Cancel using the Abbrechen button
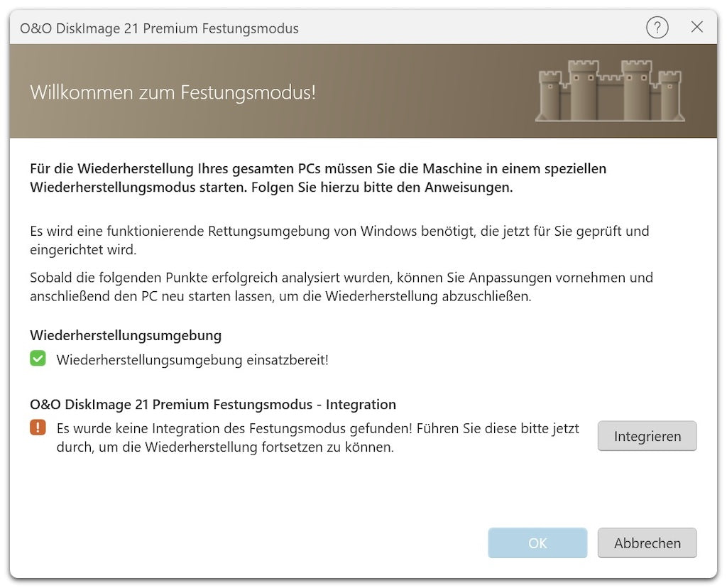 click(x=647, y=543)
